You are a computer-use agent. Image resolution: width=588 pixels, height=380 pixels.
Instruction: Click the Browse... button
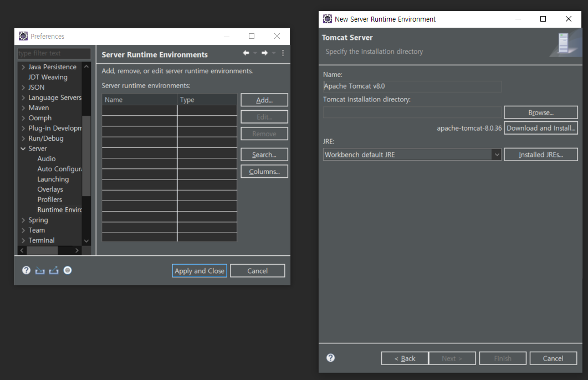[541, 112]
